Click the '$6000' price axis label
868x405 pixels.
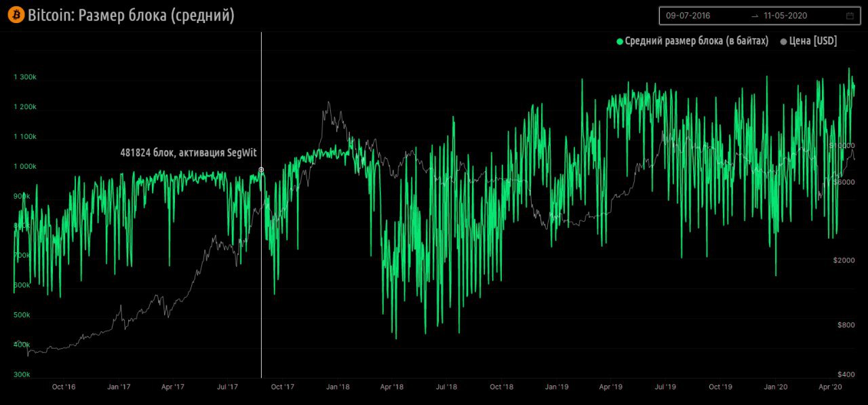pyautogui.click(x=844, y=182)
